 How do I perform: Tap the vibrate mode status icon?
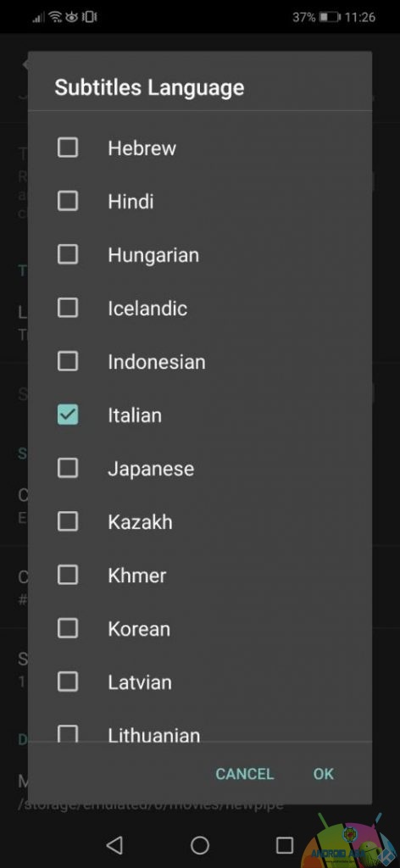[89, 17]
